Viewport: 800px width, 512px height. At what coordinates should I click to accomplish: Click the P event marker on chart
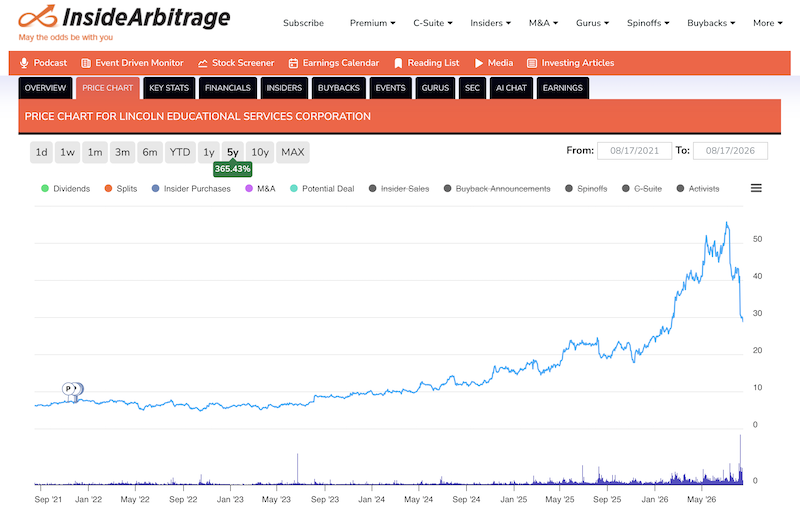click(68, 389)
